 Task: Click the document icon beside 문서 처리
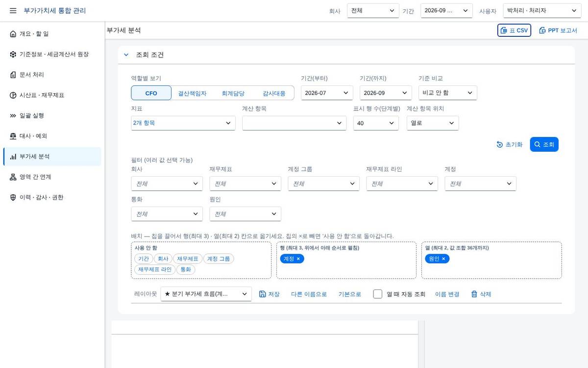click(13, 75)
